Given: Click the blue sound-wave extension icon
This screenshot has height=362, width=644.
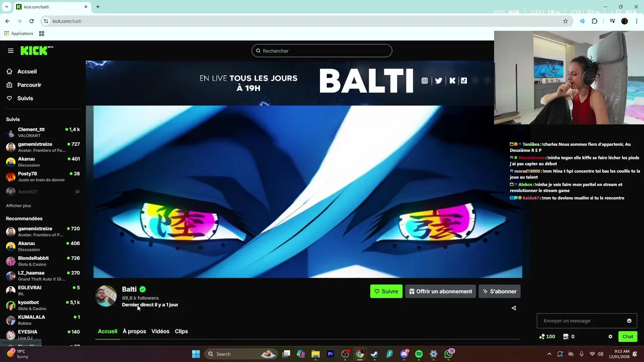Looking at the screenshot, I should coord(582,21).
